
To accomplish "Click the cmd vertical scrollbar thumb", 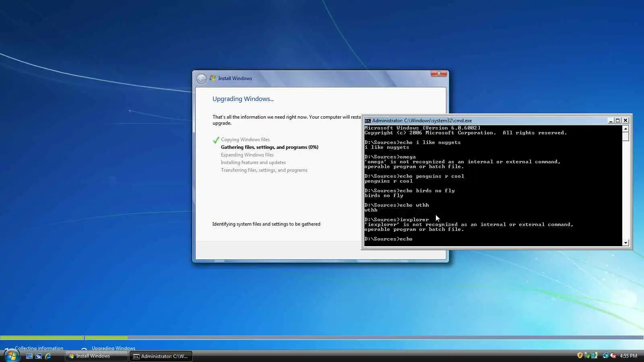I will (625, 136).
